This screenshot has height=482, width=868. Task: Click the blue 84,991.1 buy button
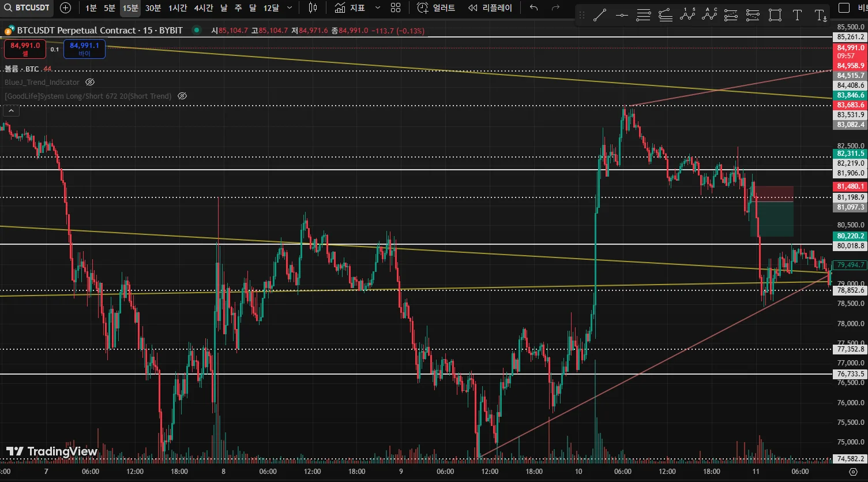(84, 49)
